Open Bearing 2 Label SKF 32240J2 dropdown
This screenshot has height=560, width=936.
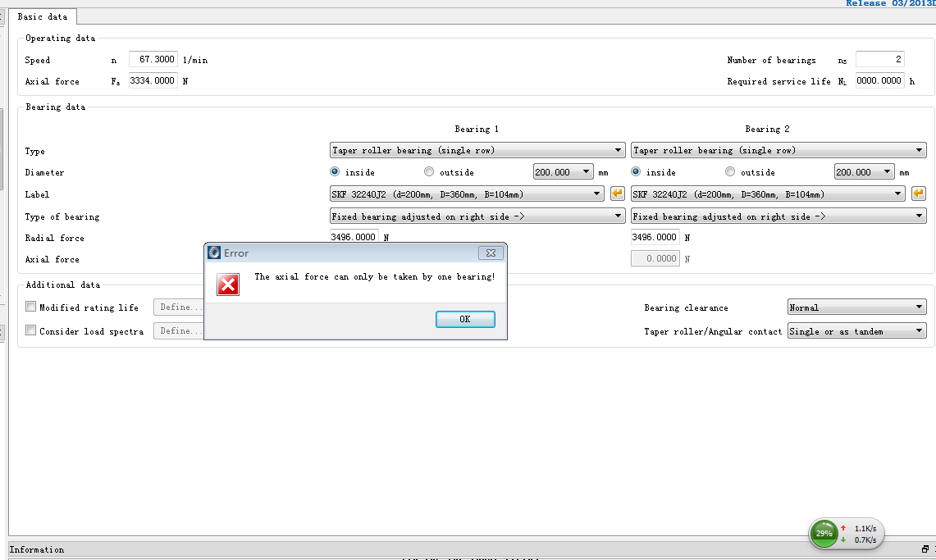click(x=768, y=193)
